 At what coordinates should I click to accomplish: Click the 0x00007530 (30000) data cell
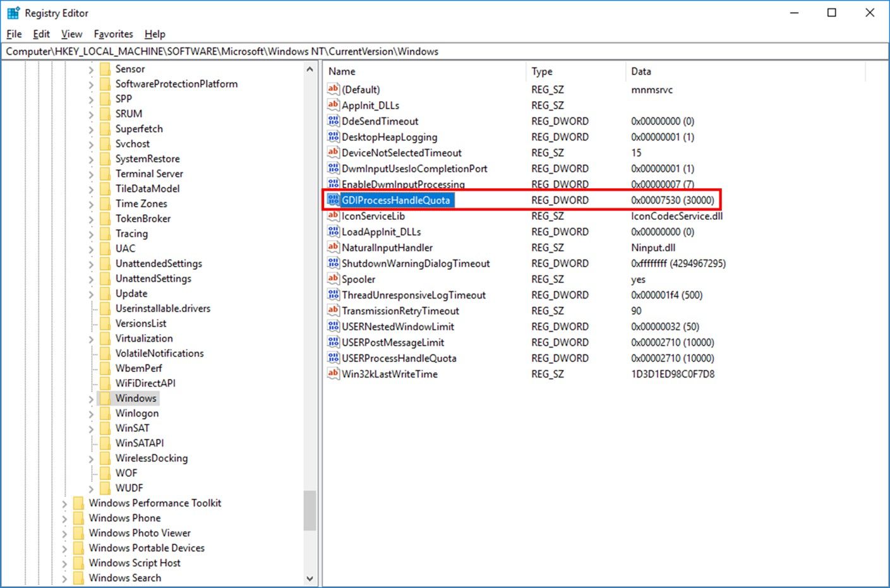point(673,200)
